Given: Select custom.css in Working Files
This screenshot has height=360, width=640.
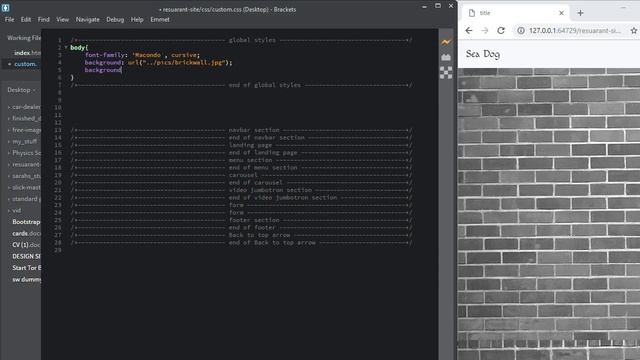Looking at the screenshot, I should 25,64.
